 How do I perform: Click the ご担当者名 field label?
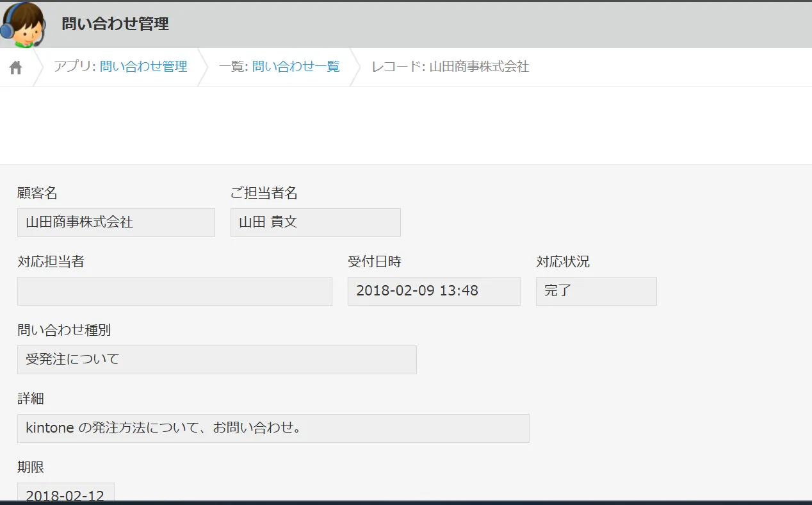click(264, 193)
